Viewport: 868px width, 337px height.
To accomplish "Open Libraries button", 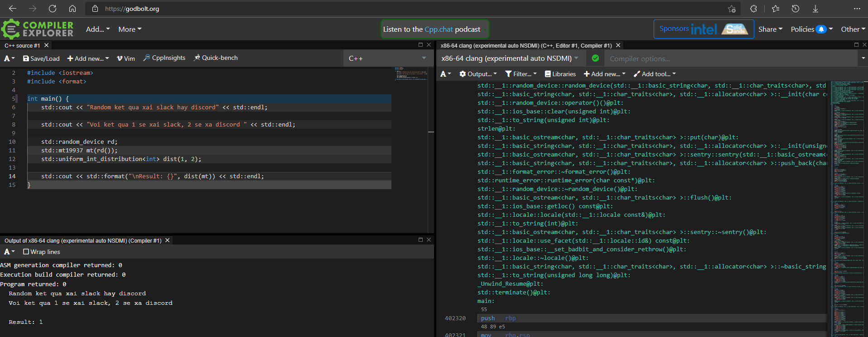I will click(x=560, y=74).
